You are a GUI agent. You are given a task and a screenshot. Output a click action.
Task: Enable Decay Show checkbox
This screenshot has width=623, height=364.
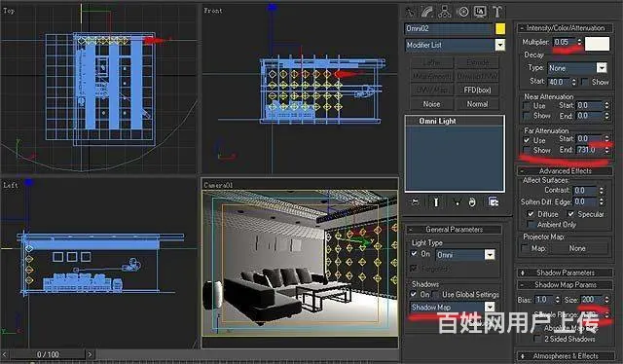pos(585,82)
